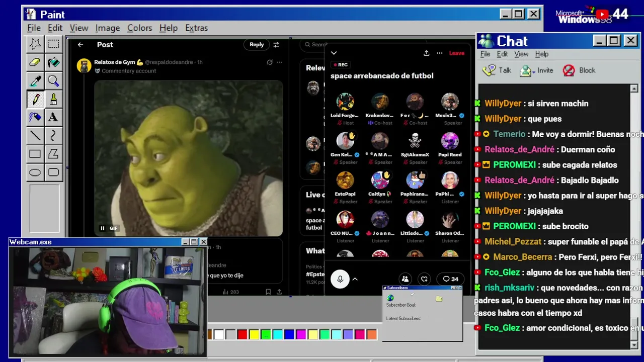This screenshot has width=644, height=362.
Task: Leave the space via the red Leave link
Action: pyautogui.click(x=456, y=53)
